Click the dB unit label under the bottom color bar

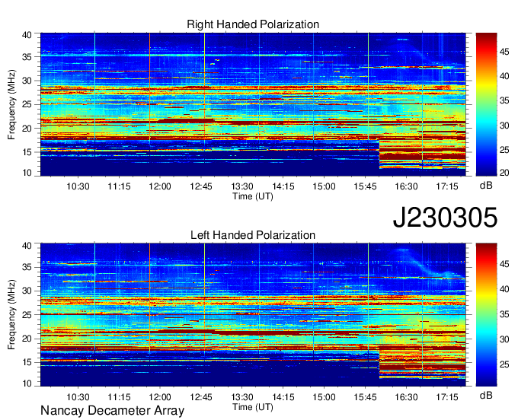pos(486,395)
